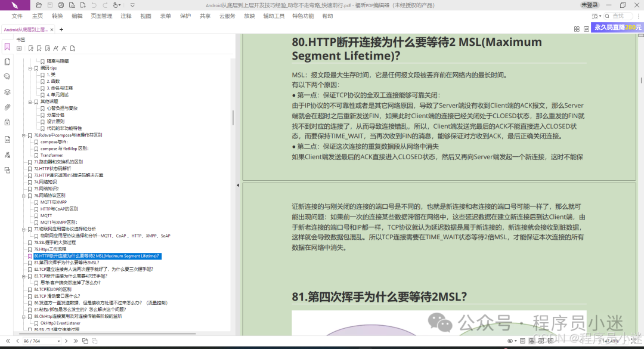The height and width of the screenshot is (349, 644).
Task: Open the 云服务 menu
Action: [227, 16]
